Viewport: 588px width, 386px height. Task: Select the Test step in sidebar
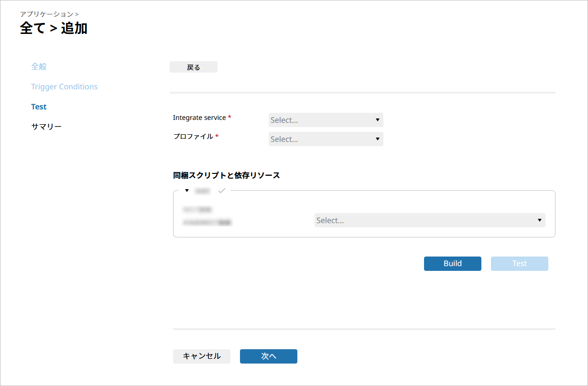coord(39,107)
